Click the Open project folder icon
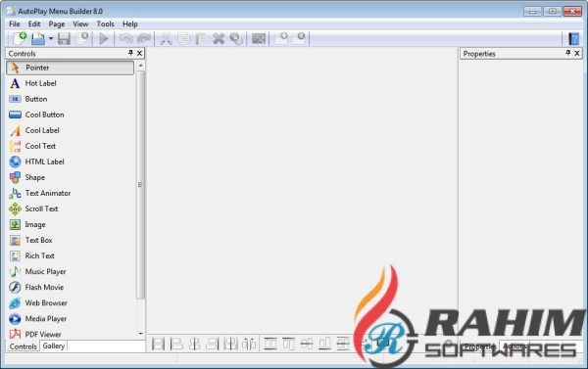The height and width of the screenshot is (369, 588). pyautogui.click(x=38, y=38)
